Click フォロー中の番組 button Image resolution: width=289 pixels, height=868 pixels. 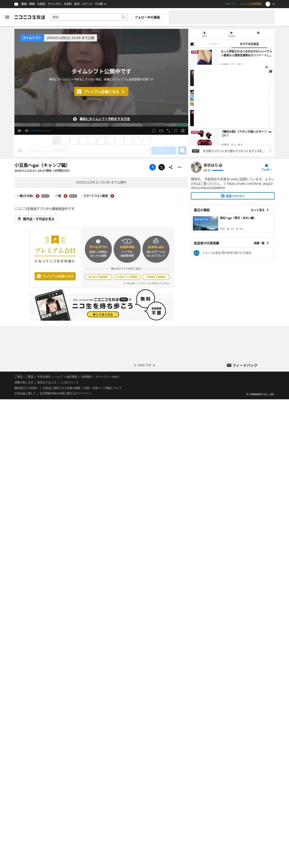[147, 17]
